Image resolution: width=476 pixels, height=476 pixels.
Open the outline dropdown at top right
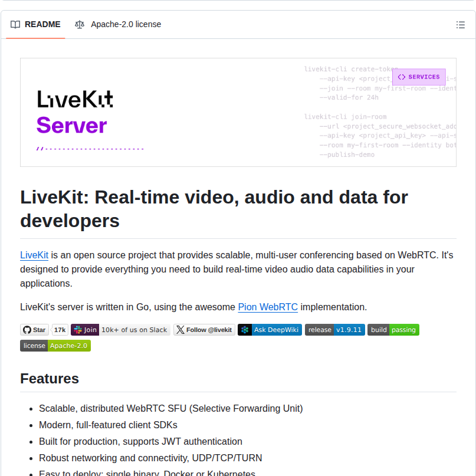click(461, 24)
